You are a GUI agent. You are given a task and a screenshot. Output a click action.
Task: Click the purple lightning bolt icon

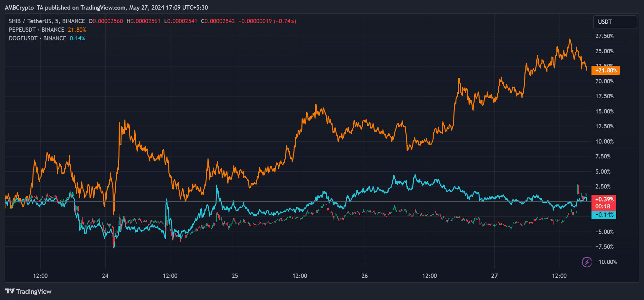tap(587, 262)
